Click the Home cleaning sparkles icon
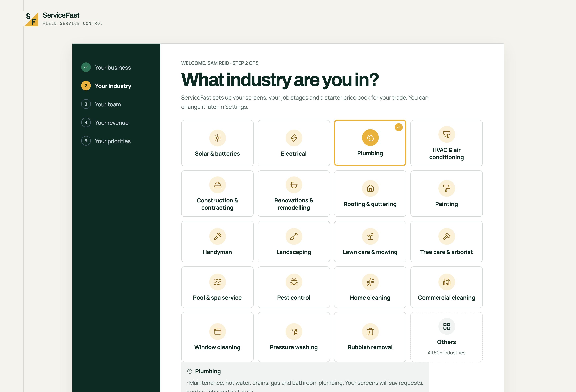The height and width of the screenshot is (392, 576). coord(370,282)
